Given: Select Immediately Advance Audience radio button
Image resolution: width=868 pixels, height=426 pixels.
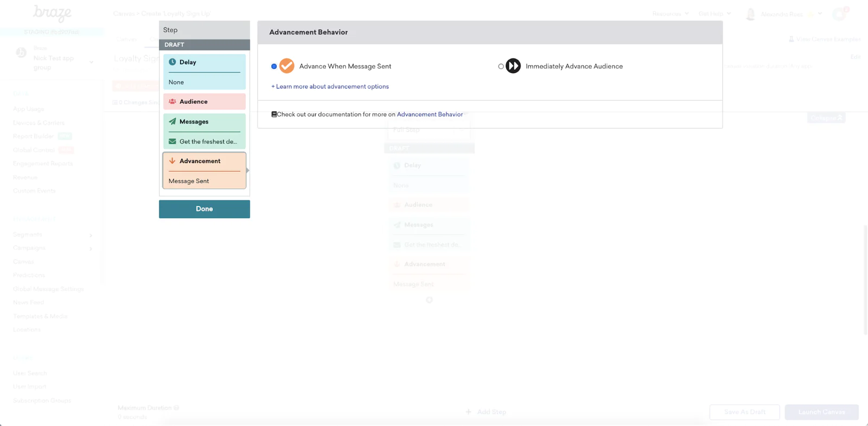Looking at the screenshot, I should (501, 66).
